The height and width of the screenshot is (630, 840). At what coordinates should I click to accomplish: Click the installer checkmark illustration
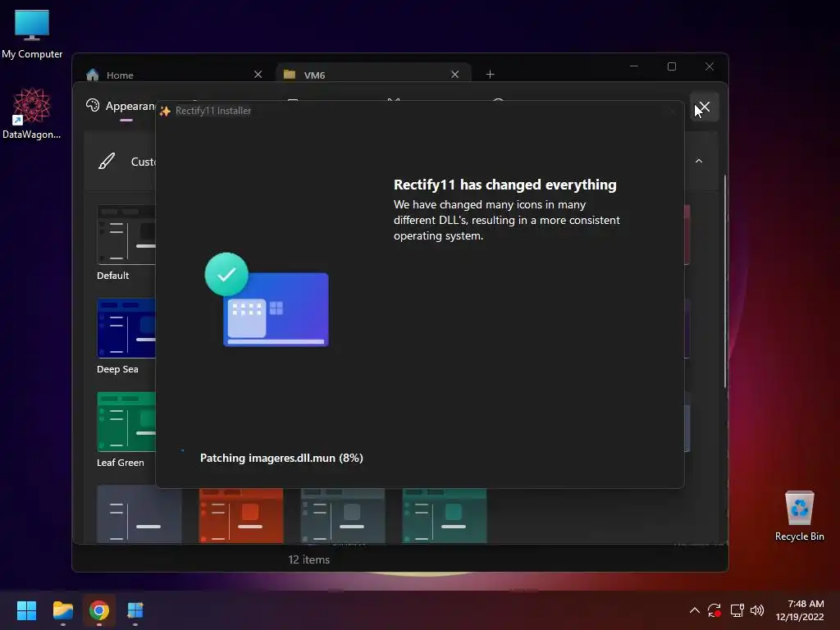tap(267, 299)
